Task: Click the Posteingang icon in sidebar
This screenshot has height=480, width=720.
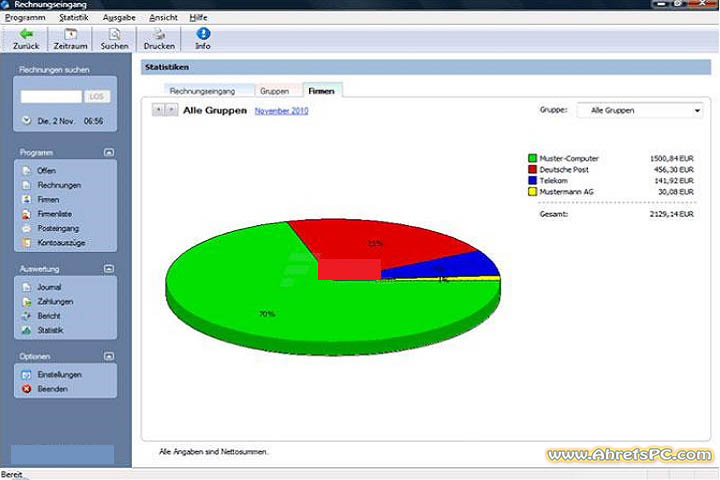Action: point(27,228)
